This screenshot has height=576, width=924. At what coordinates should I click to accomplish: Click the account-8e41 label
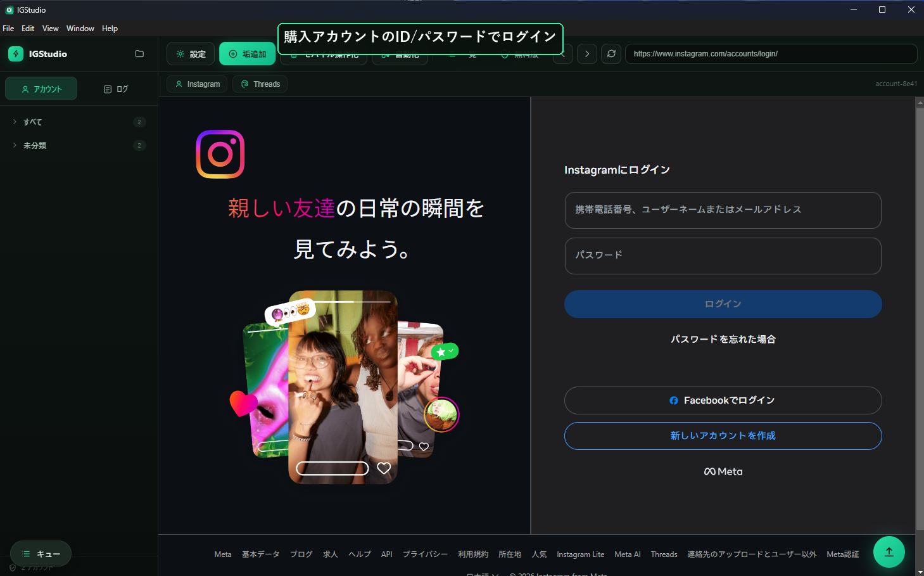tap(896, 84)
